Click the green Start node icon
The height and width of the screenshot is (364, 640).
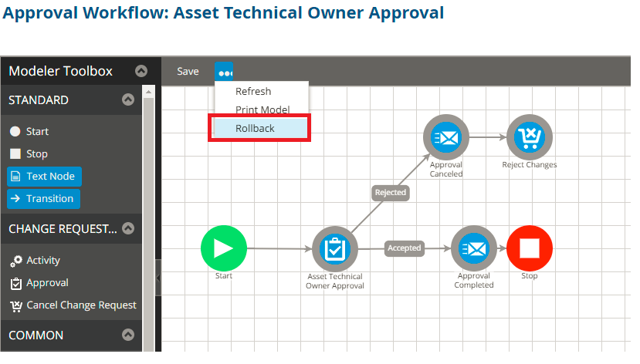click(223, 248)
